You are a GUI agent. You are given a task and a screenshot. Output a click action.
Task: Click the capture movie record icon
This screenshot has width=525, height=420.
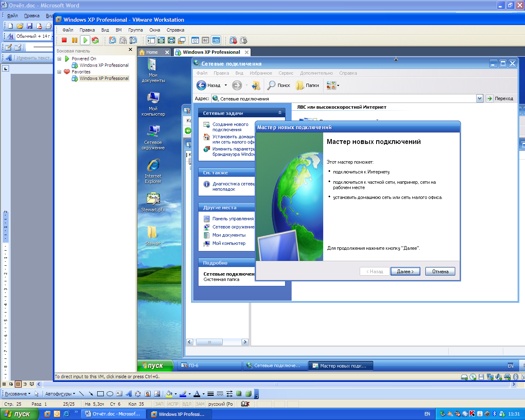pos(233,40)
